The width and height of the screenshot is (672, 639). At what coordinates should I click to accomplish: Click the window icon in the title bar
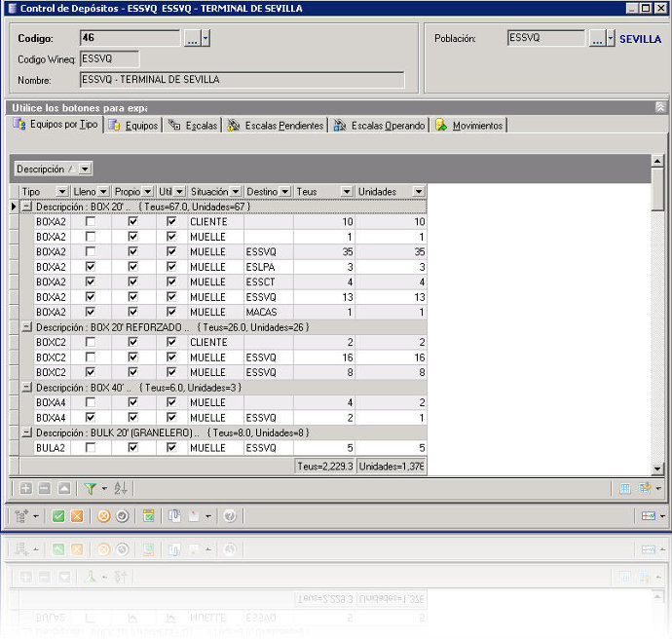click(12, 8)
